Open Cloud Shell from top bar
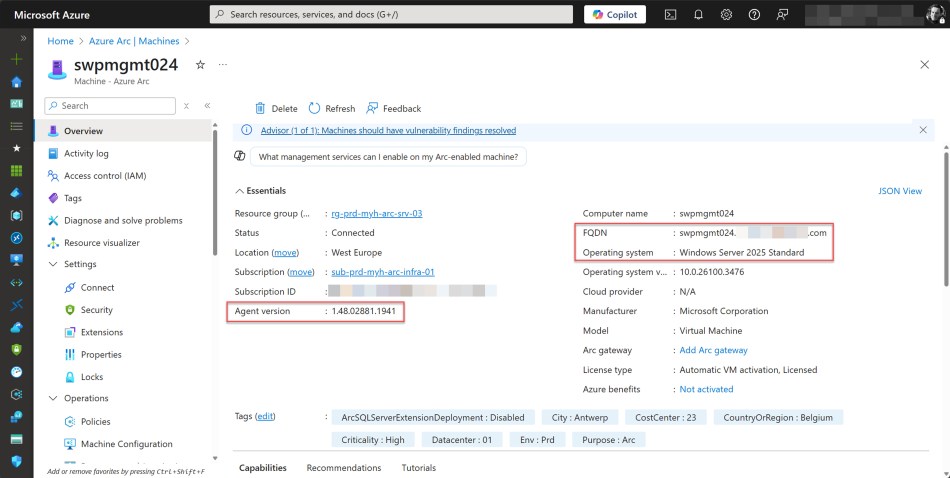Screen dimensions: 950x478 pos(670,15)
